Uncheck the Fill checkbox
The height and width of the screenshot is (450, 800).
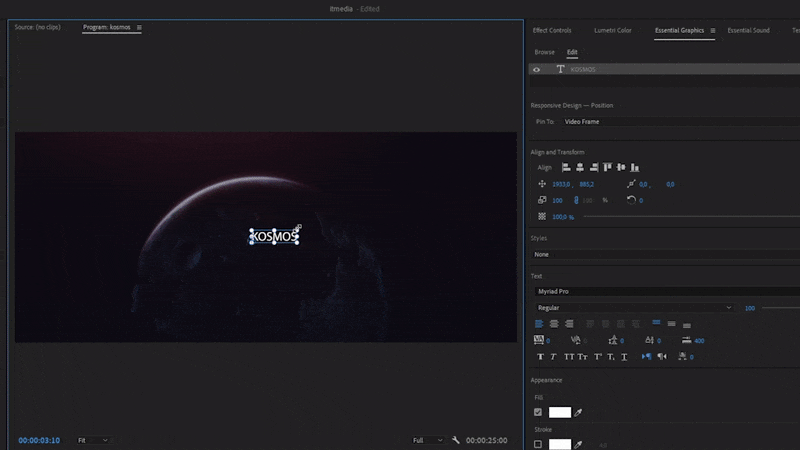(538, 412)
